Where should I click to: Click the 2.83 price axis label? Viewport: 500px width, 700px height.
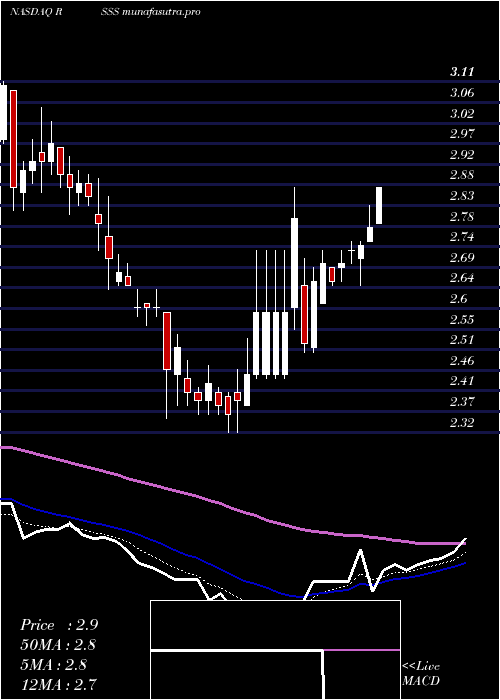[462, 196]
